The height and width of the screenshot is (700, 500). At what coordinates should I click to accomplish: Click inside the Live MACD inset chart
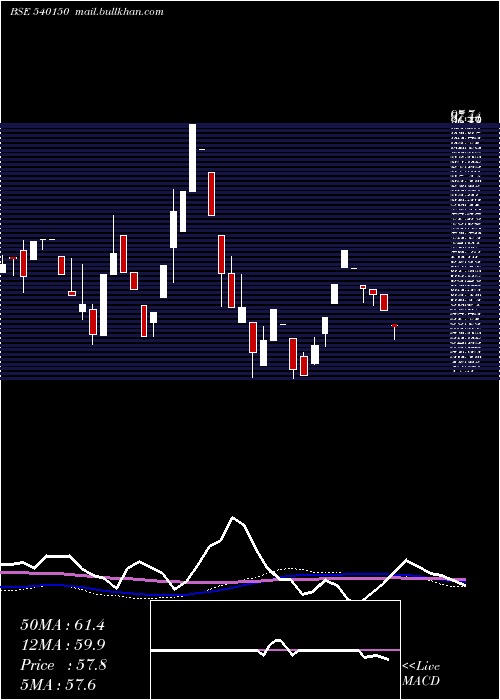tap(275, 650)
